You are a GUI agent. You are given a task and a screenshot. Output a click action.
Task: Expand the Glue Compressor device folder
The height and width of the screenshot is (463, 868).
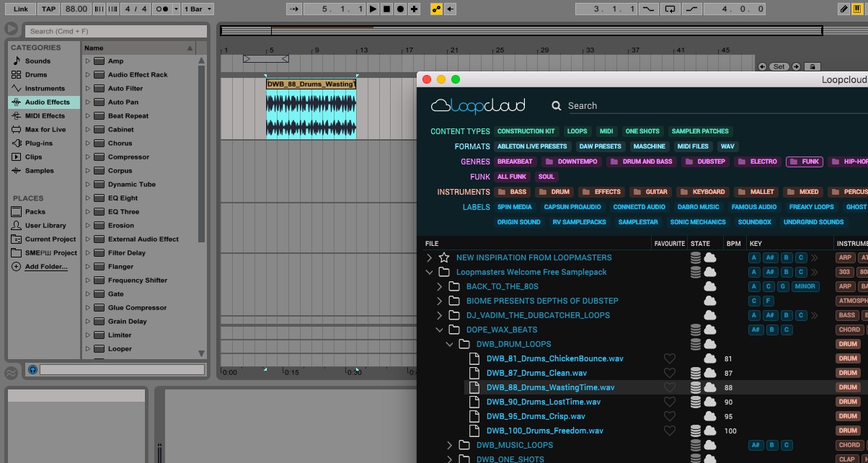pyautogui.click(x=88, y=308)
